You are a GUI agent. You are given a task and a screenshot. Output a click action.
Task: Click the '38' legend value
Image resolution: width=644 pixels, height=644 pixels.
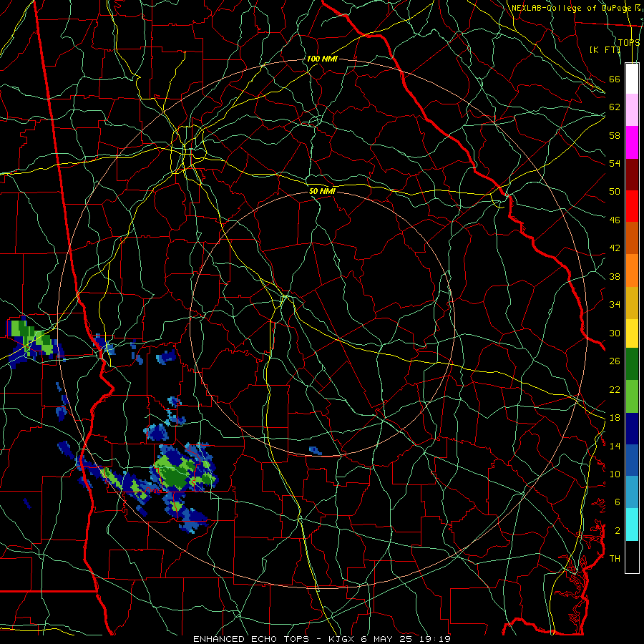[615, 276]
